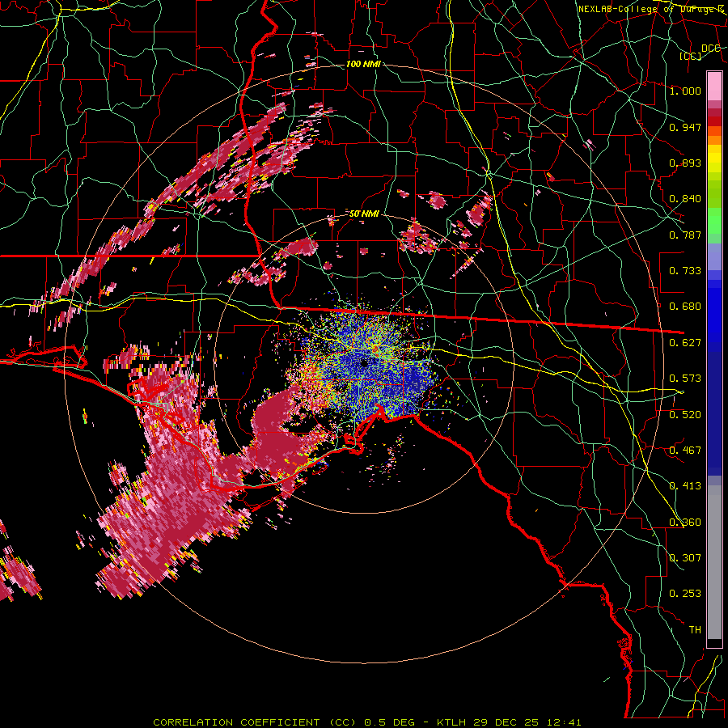The image size is (728, 728).
Task: Click the 0.307 scale value
Action: [x=685, y=558]
